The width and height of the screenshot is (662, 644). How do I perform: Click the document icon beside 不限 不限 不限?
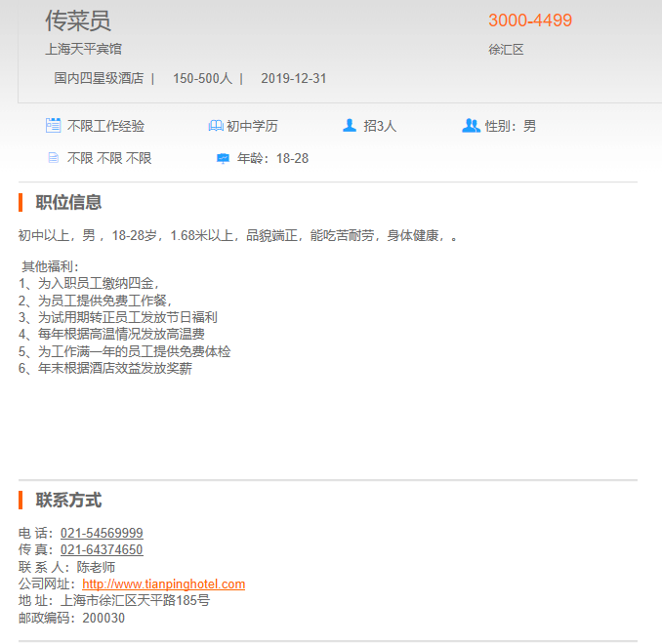(x=54, y=158)
